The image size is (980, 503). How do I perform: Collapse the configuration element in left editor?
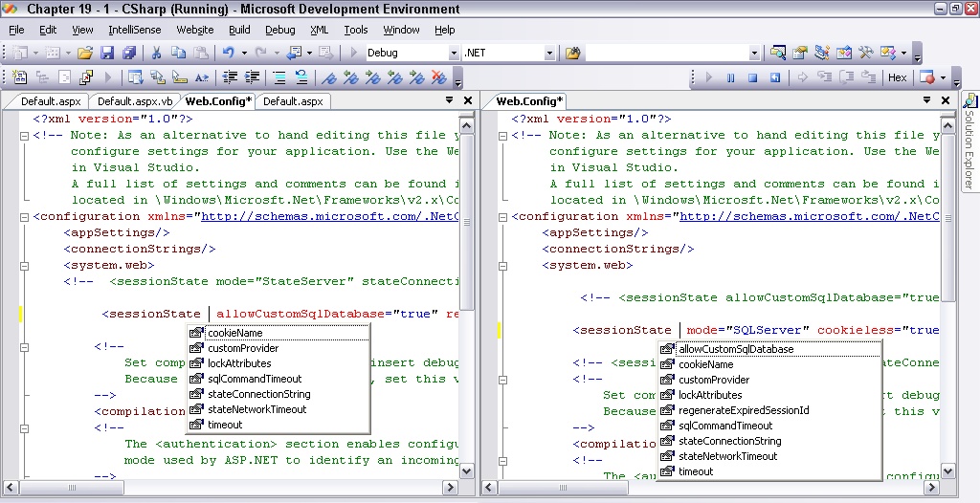24,216
